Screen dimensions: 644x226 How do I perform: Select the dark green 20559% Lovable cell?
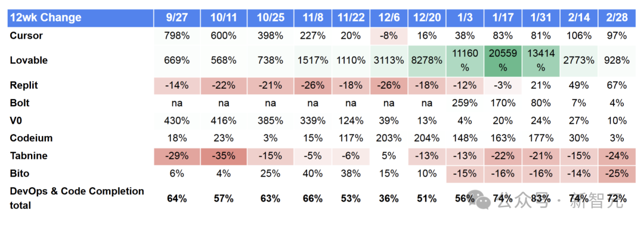[503, 61]
